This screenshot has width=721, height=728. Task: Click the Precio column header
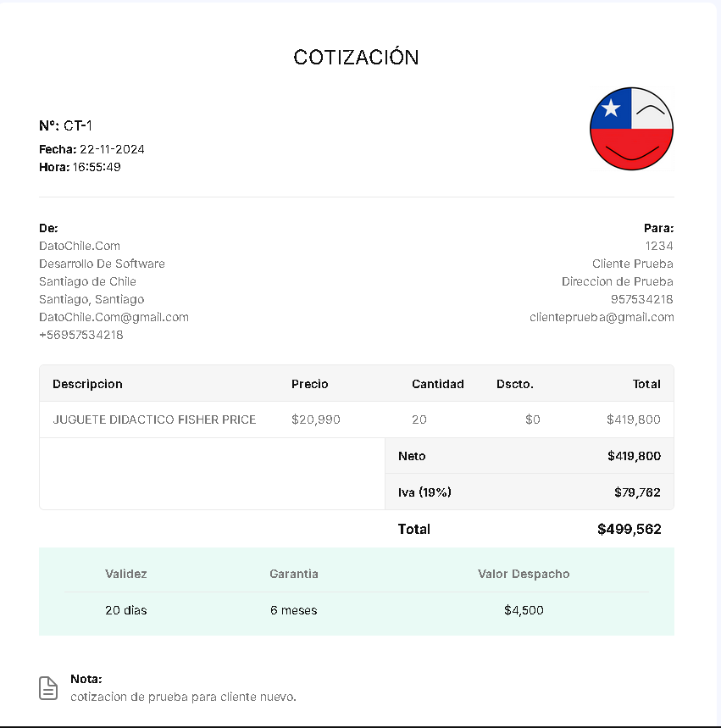coord(309,384)
